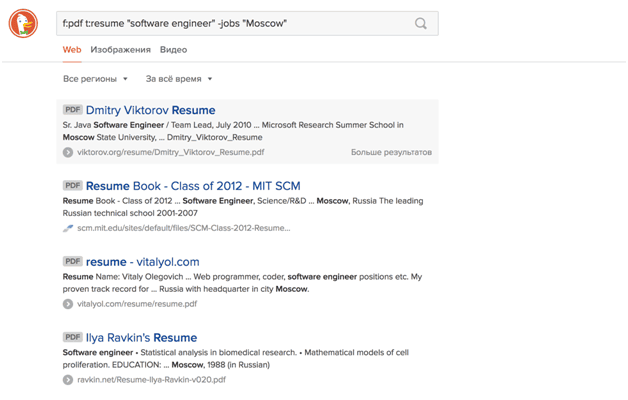
Task: Open Ilya Ravkin's Resume result
Action: (141, 338)
